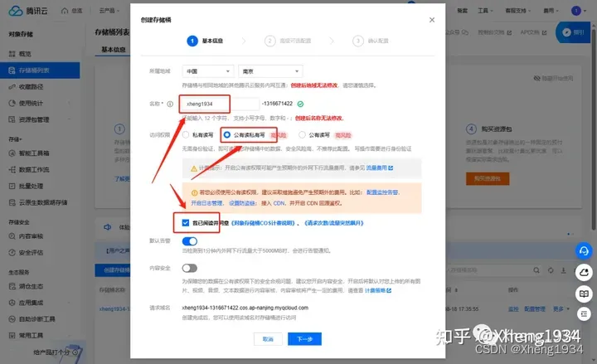Open 数据工作流 in the sidebar
The width and height of the screenshot is (597, 364).
[x=34, y=169]
